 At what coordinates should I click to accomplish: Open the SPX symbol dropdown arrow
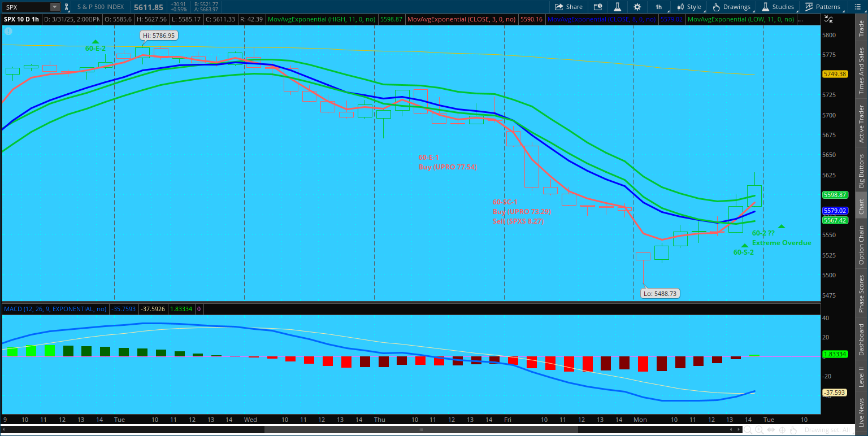pyautogui.click(x=54, y=7)
